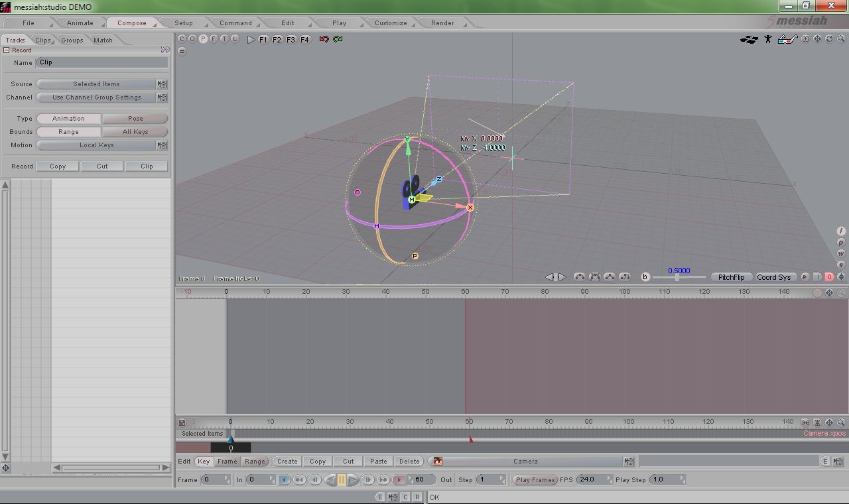Image resolution: width=849 pixels, height=504 pixels.
Task: Select the C view button in viewport
Action: click(x=182, y=39)
